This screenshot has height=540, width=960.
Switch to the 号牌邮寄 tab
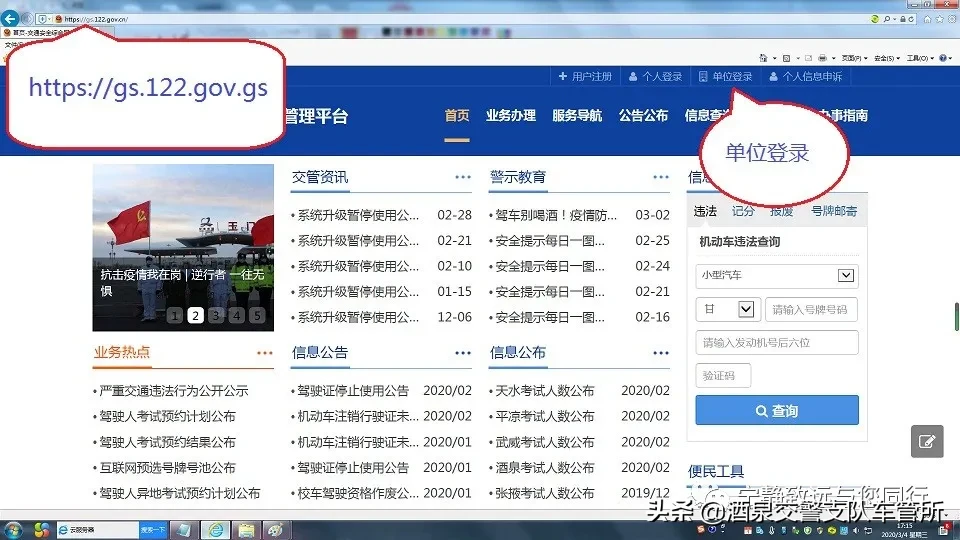(x=834, y=211)
